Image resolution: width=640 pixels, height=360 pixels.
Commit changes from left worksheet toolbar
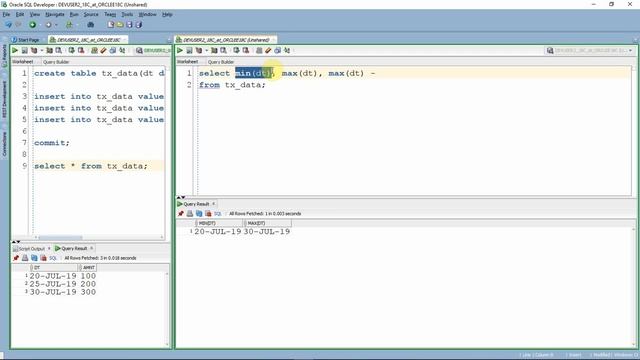point(71,50)
